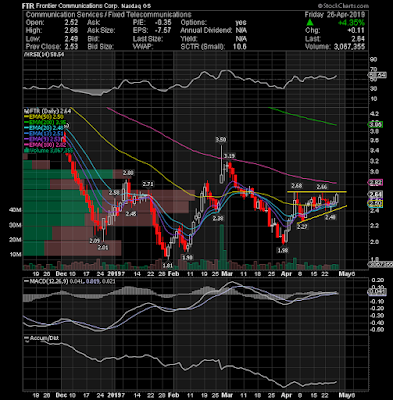The image size is (393, 400).
Task: Click the green up-arrow beside +4.35%
Action: 310,23
